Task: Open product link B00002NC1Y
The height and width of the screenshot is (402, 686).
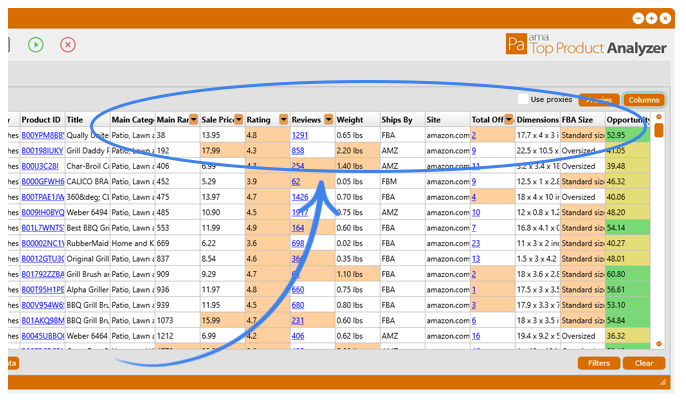Action: tap(43, 243)
